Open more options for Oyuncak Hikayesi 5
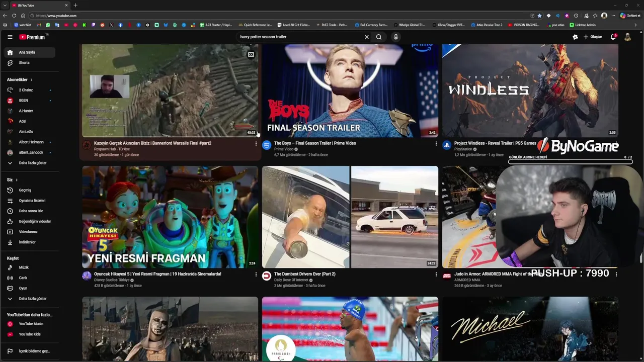 tap(256, 275)
